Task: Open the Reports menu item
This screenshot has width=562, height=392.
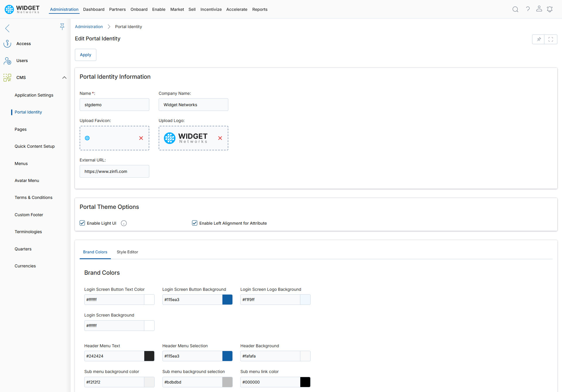Action: [260, 9]
